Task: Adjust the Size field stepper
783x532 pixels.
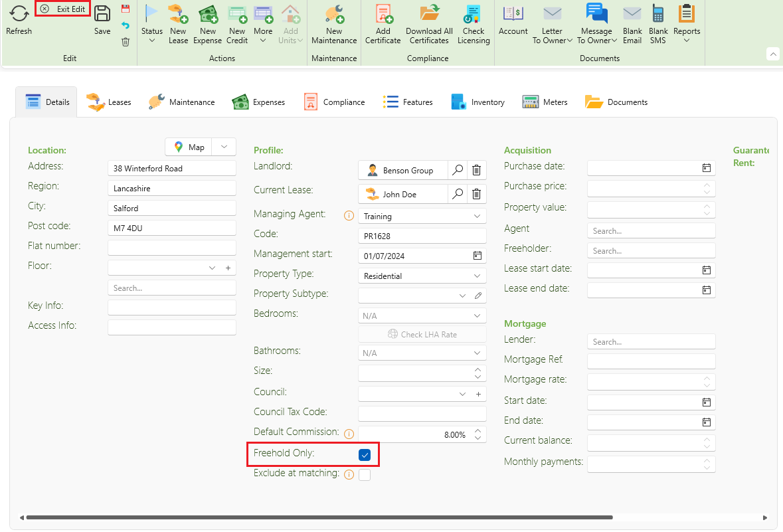Action: (478, 373)
